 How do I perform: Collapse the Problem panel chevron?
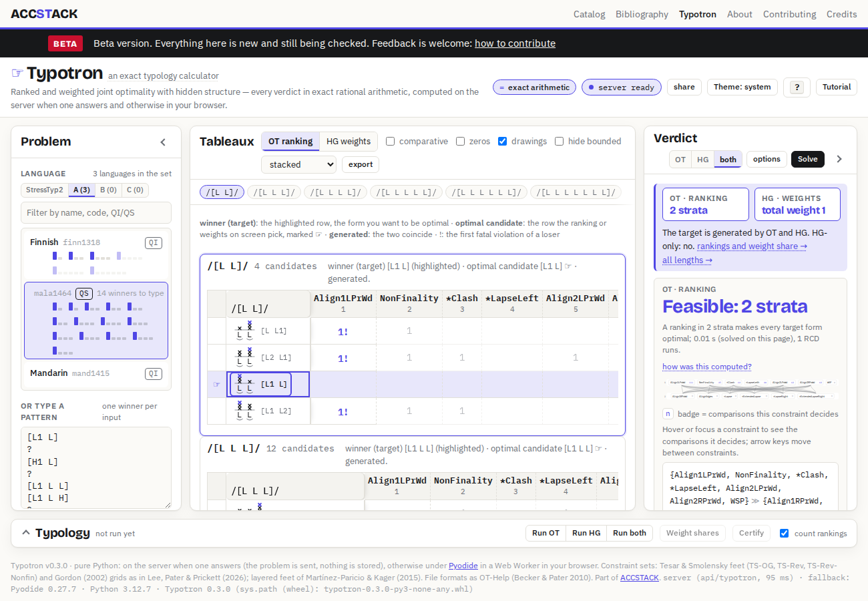(163, 142)
